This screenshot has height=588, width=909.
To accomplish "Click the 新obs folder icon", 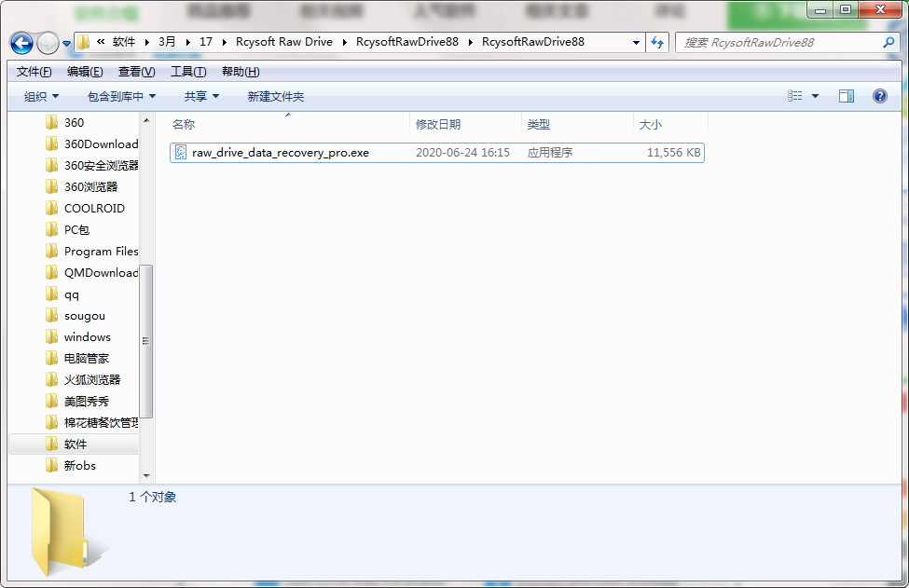I will click(51, 466).
